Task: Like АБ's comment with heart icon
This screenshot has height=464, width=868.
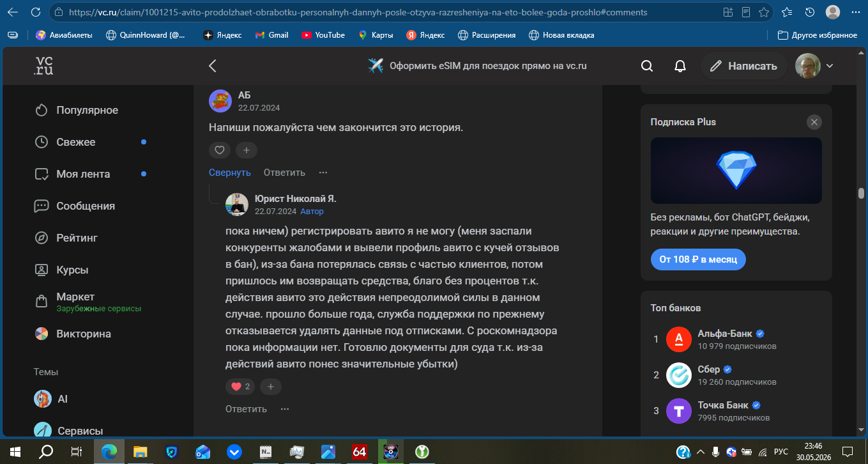Action: coord(219,150)
